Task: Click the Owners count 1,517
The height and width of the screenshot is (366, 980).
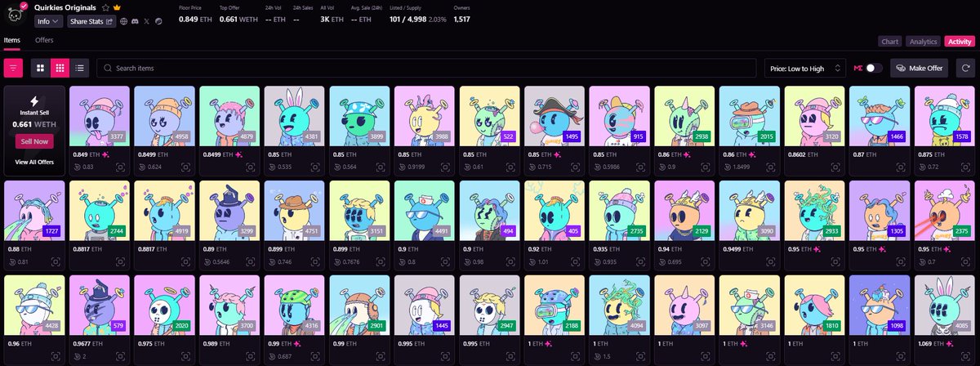Action: 461,19
